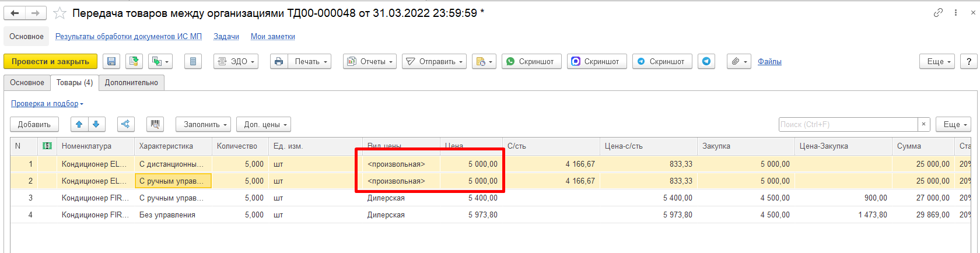This screenshot has height=253, width=980.
Task: Focus the Поиск (Ctrl+F) search field
Action: click(848, 124)
